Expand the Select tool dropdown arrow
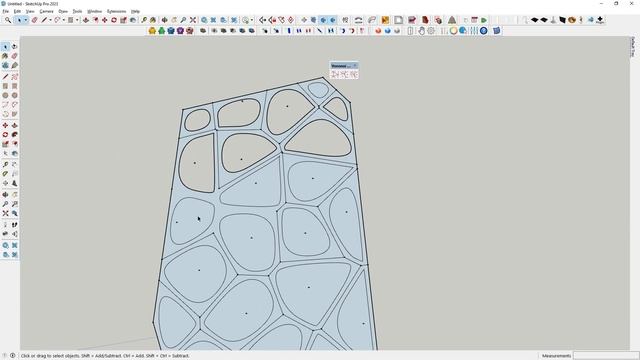 coord(26,20)
